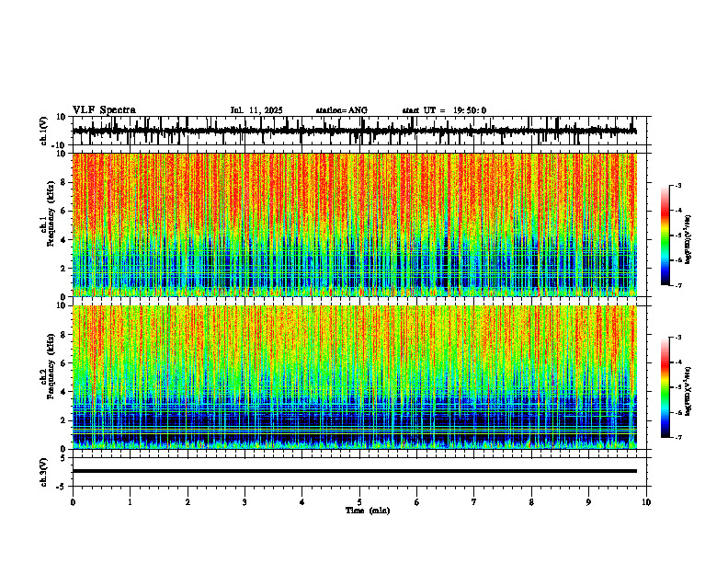Click the "Time (min)" x-axis label
The width and height of the screenshot is (728, 563).
(368, 511)
